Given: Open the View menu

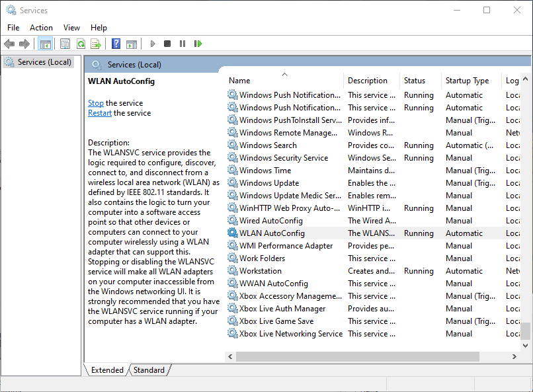Looking at the screenshot, I should pos(71,28).
